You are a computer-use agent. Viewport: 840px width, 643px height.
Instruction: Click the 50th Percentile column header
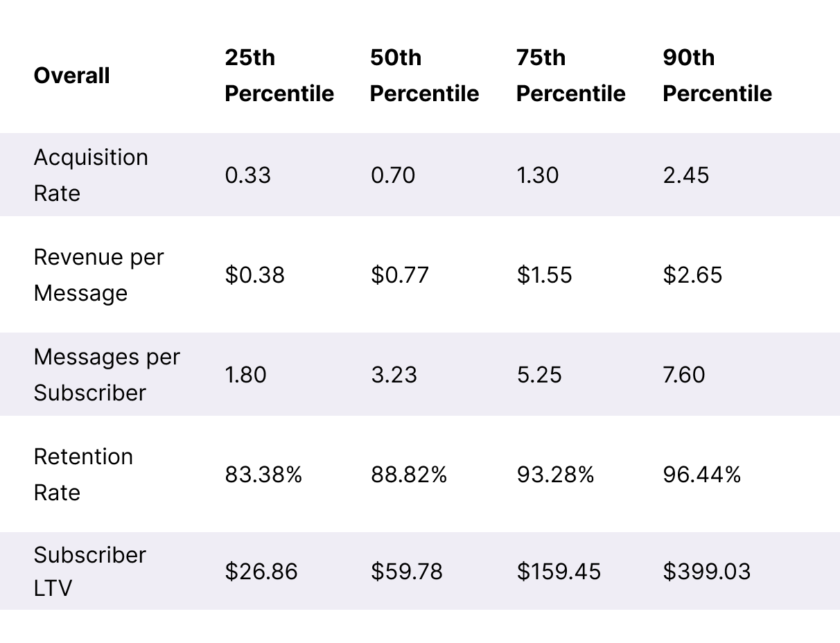pyautogui.click(x=424, y=76)
